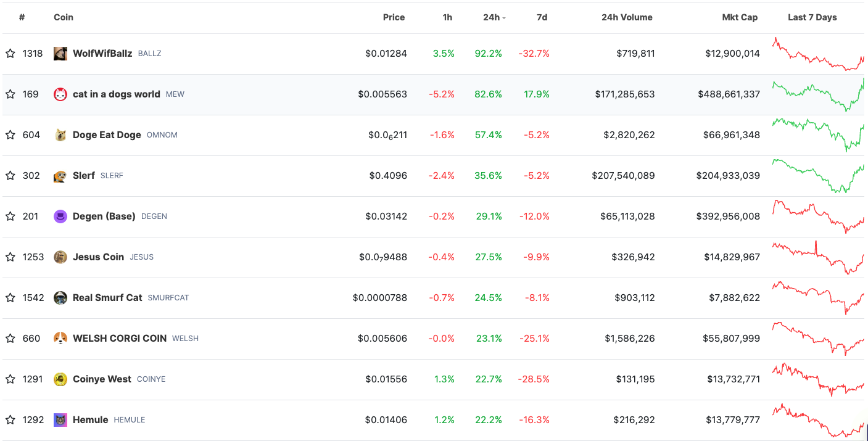868x441 pixels.
Task: Sort the table by Mkt Cap header
Action: (x=740, y=17)
